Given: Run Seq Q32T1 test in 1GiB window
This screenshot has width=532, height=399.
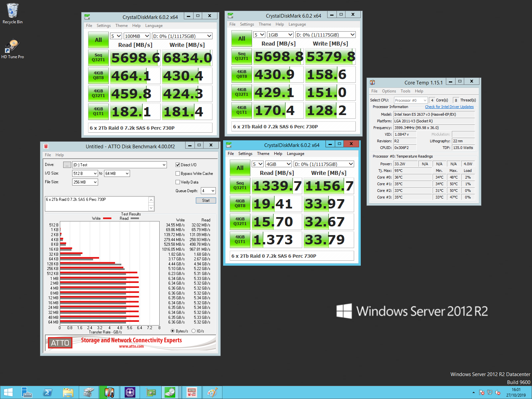Looking at the screenshot, I should click(x=242, y=56).
